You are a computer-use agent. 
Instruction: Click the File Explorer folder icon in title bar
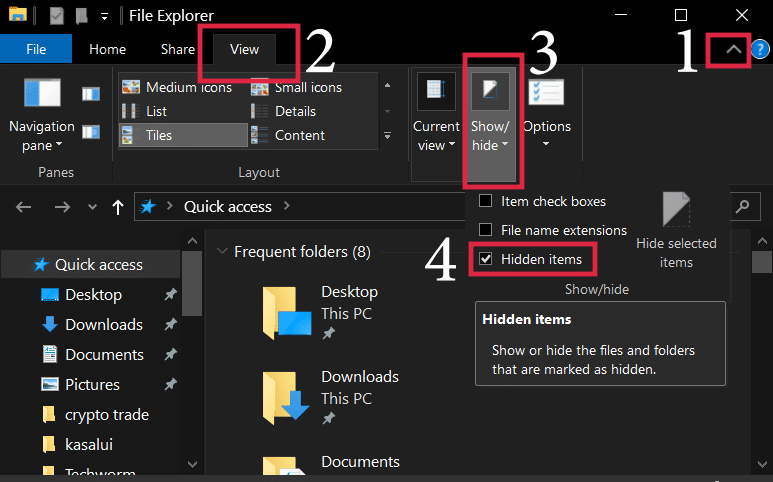[18, 15]
